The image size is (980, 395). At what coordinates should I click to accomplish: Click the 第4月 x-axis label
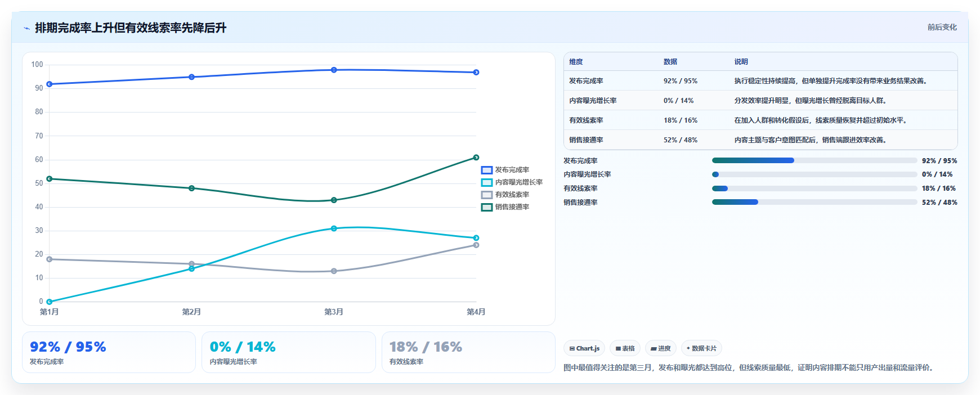(476, 312)
